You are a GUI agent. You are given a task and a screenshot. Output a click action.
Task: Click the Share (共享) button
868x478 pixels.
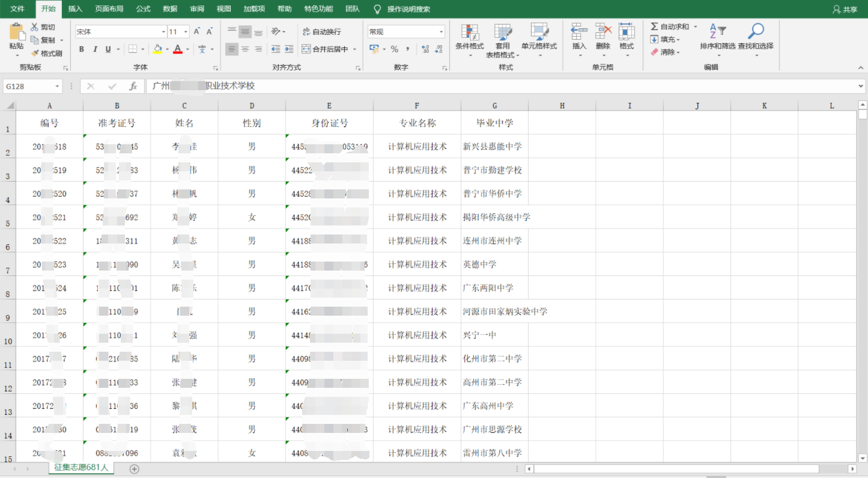coord(845,10)
